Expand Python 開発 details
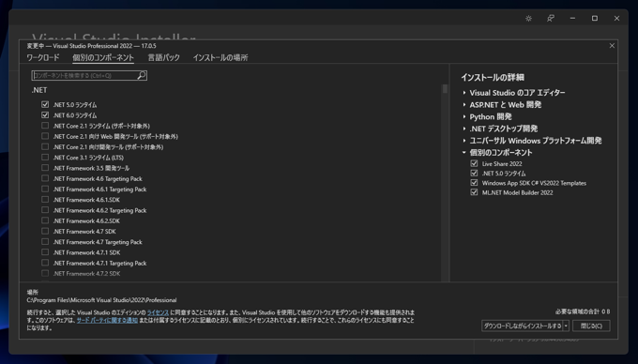 [464, 116]
